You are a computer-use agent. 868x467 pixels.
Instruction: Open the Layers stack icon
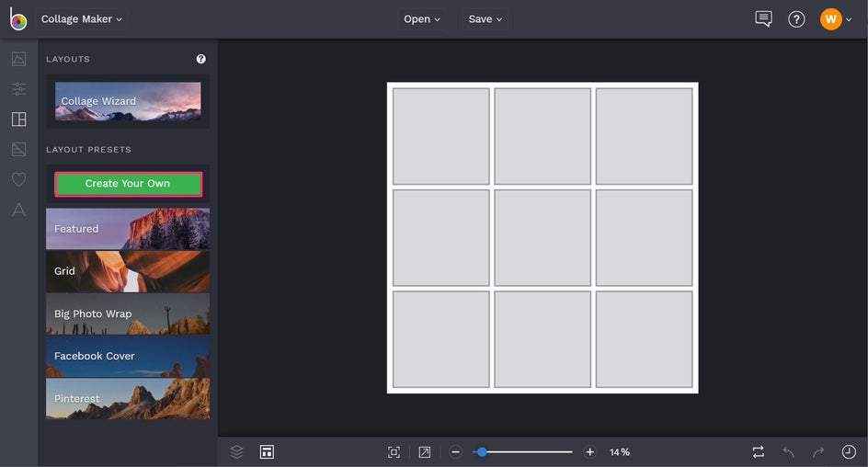pyautogui.click(x=236, y=452)
